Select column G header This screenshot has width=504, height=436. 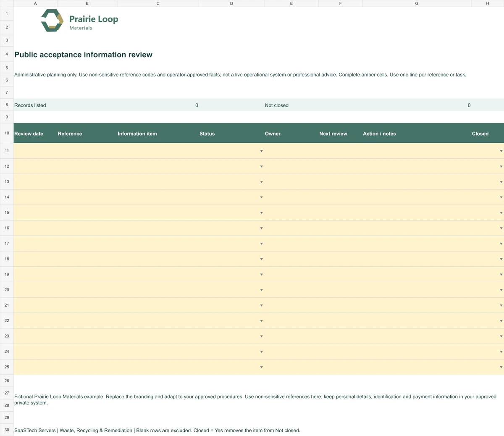pyautogui.click(x=417, y=3)
